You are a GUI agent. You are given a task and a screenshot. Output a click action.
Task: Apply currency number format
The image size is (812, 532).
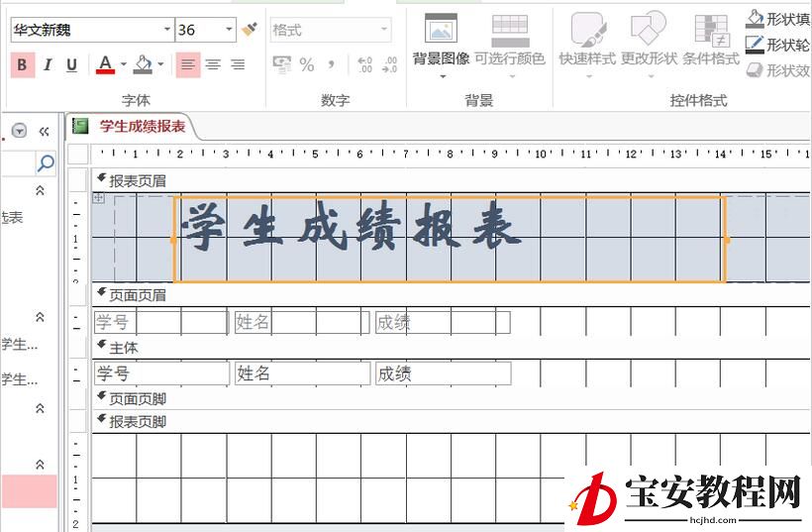pos(281,64)
